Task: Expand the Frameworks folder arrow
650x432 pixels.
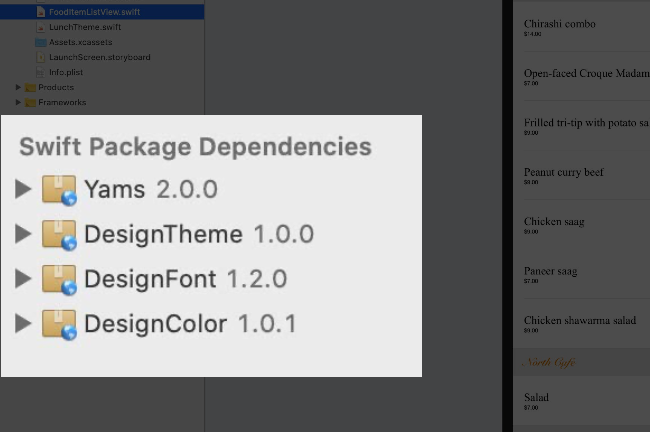Action: 18,102
